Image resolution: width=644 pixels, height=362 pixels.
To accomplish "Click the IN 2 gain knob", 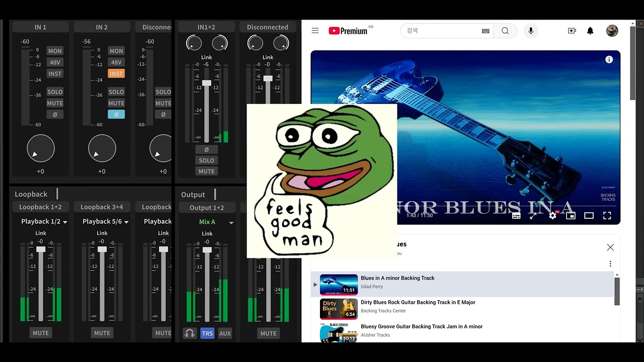I will click(102, 148).
